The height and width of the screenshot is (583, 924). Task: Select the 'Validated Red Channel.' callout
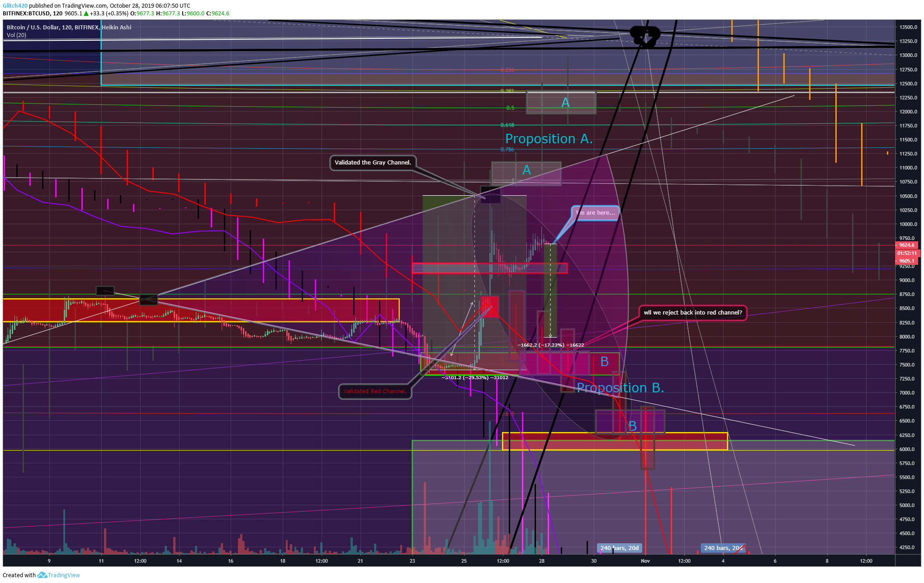coord(374,391)
